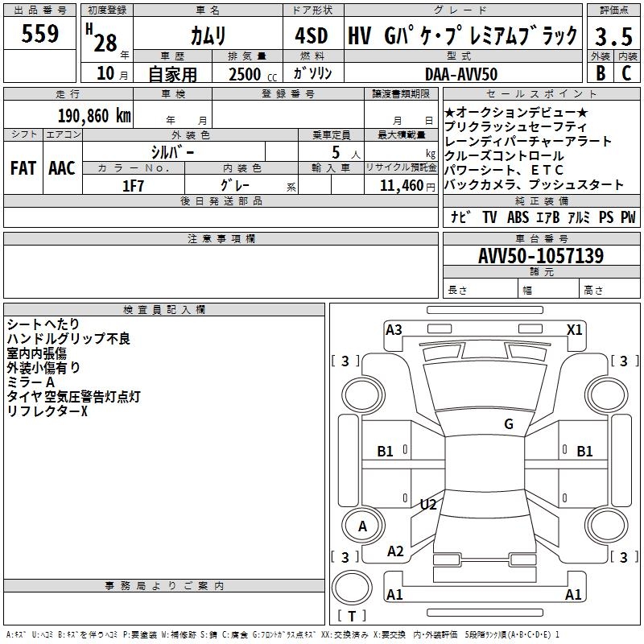Viewport: 644px width, 644px height.
Task: Click the lot number 559
Action: pyautogui.click(x=39, y=34)
